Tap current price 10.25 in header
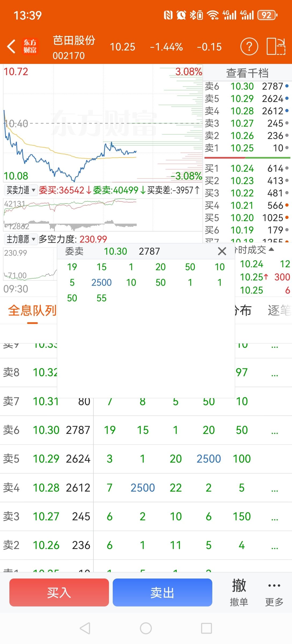This screenshot has height=644, width=292. [123, 47]
